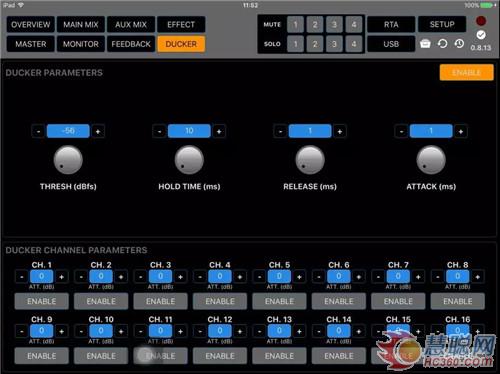Increase attack time with plus button
500x374 pixels.
461,131
